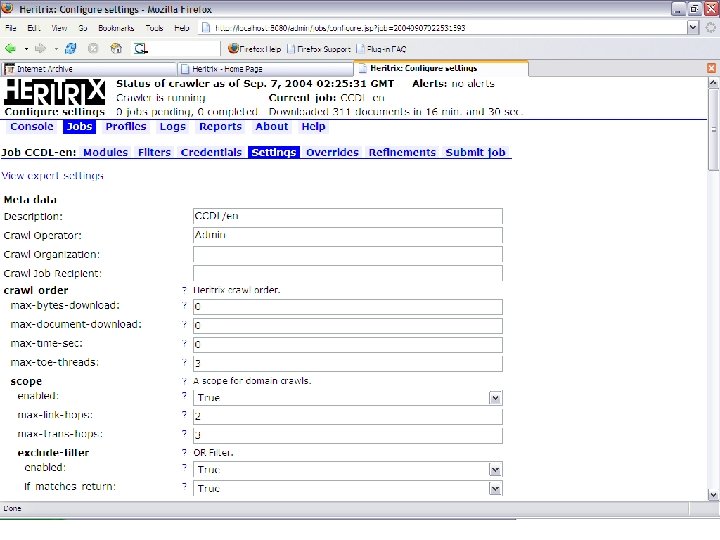Click the Description input field

pyautogui.click(x=348, y=216)
